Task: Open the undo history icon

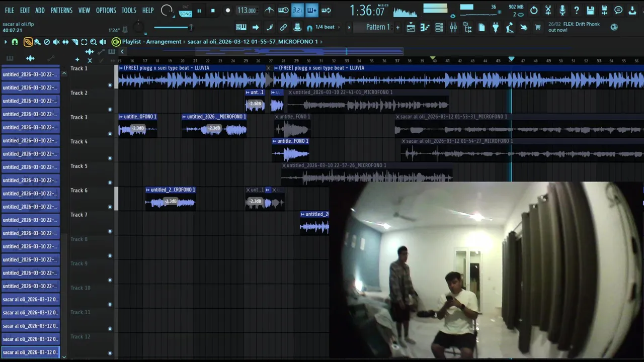Action: (534, 10)
